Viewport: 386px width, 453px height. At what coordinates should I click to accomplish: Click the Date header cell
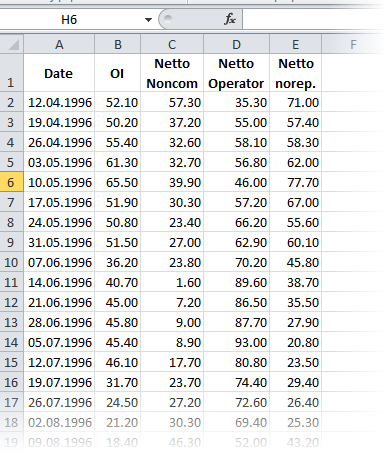point(59,73)
